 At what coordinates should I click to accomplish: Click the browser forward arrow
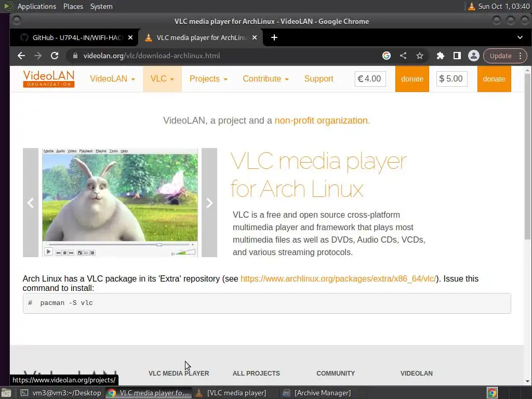[x=38, y=56]
